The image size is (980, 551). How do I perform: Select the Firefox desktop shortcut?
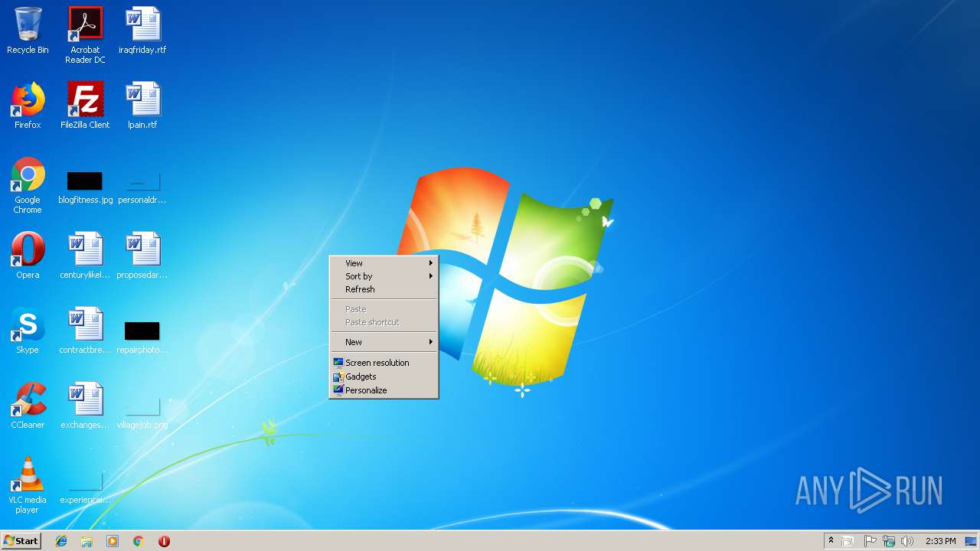tap(28, 106)
